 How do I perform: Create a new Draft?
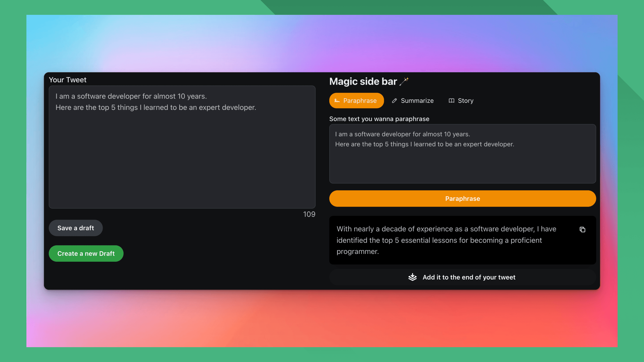click(86, 253)
